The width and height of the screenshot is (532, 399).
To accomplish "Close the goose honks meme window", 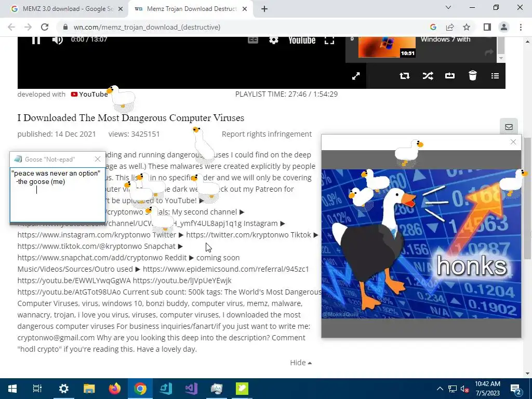I will tap(513, 142).
